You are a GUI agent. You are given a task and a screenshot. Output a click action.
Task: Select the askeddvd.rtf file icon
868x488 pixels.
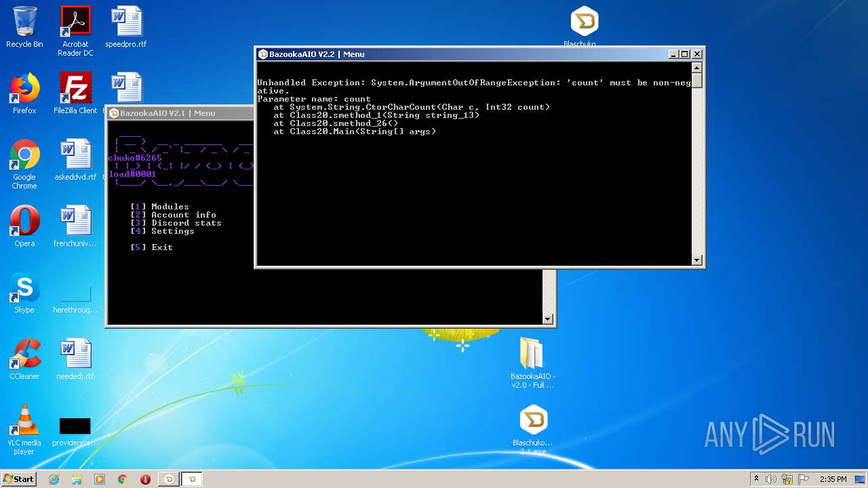75,161
